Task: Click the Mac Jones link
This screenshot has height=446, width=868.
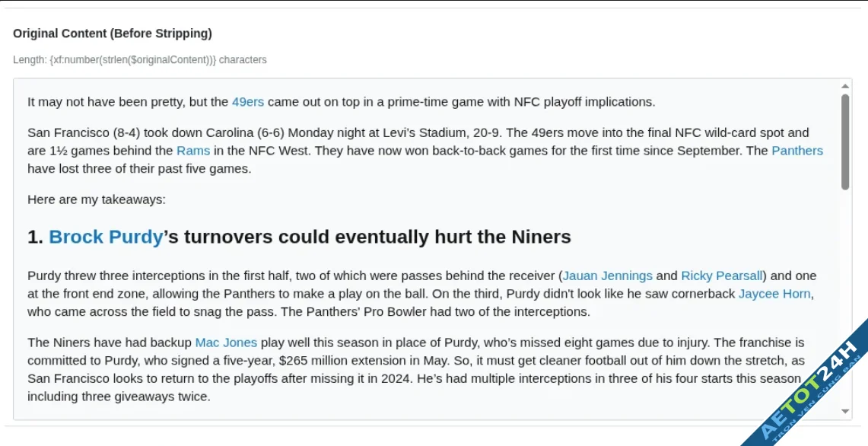Action: (x=226, y=342)
